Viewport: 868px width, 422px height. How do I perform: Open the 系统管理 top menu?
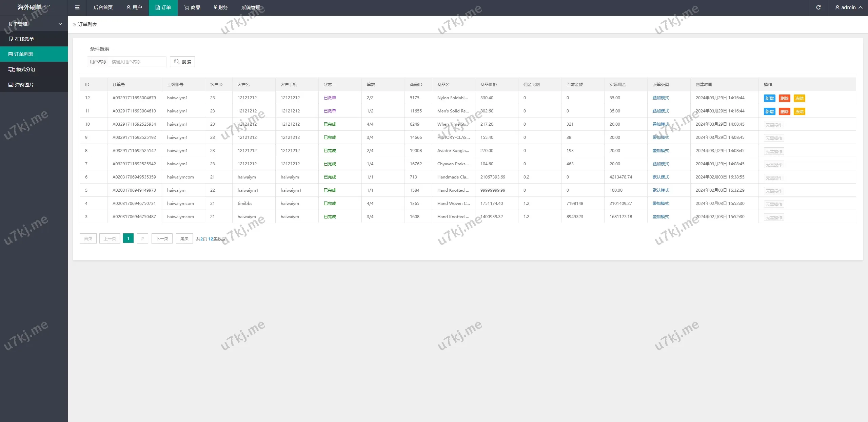[x=251, y=7]
